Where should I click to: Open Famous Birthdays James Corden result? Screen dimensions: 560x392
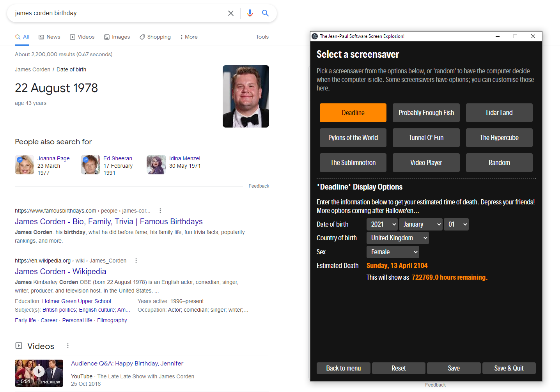[x=109, y=222]
